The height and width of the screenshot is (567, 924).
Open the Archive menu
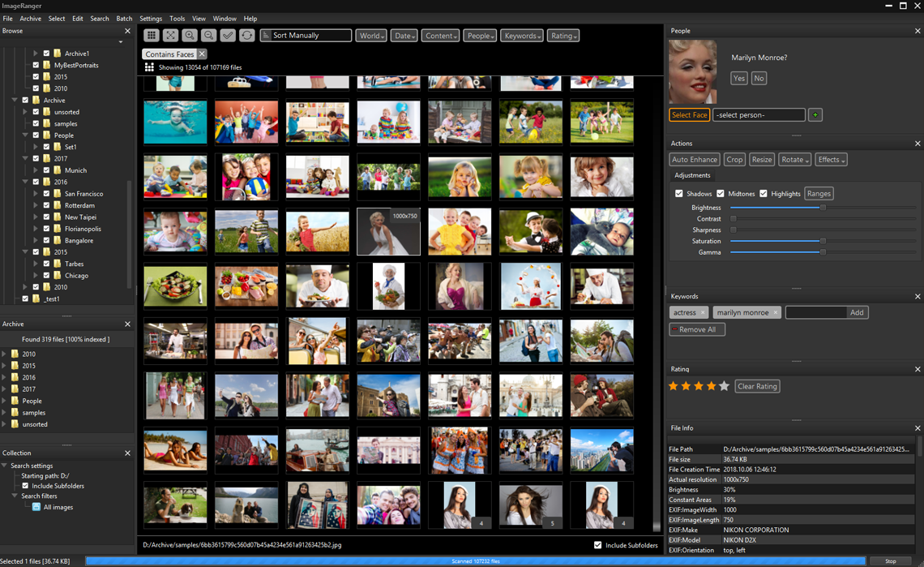point(30,19)
